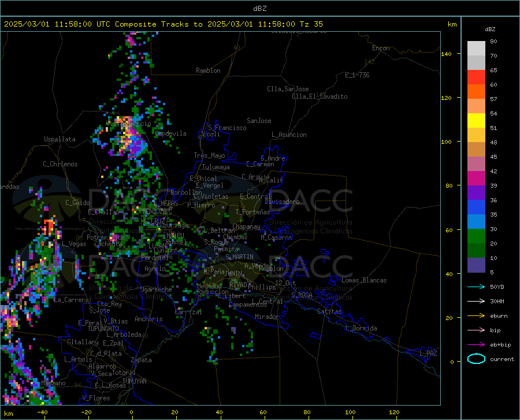Click the bright green 20–30 dBZ swatch
This screenshot has width=520, height=420.
pyautogui.click(x=476, y=236)
